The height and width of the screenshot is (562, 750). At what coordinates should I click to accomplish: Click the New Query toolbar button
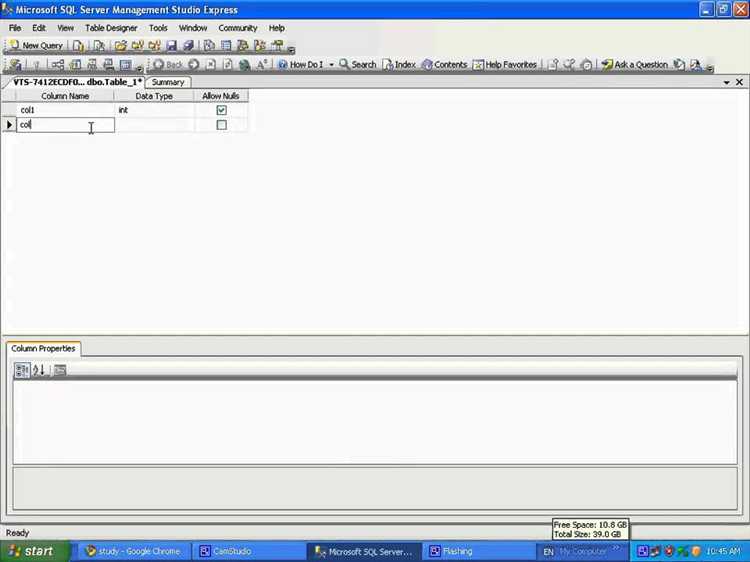click(36, 45)
